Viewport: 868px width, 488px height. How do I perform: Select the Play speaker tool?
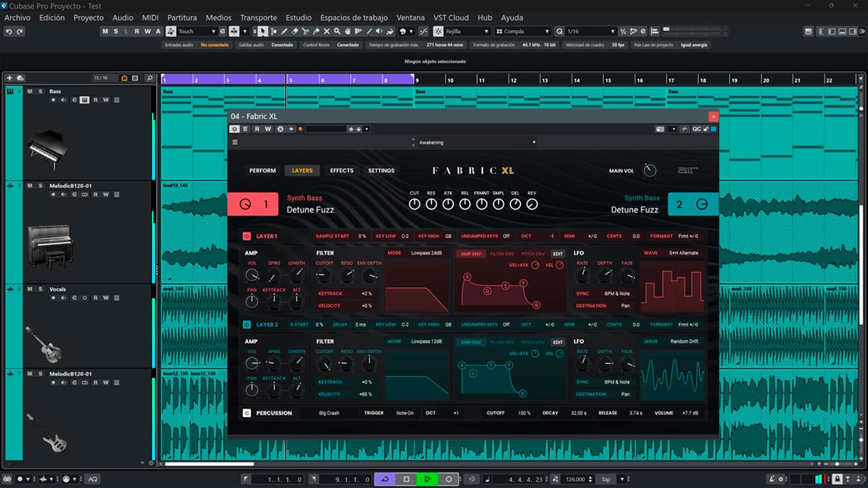(x=380, y=31)
